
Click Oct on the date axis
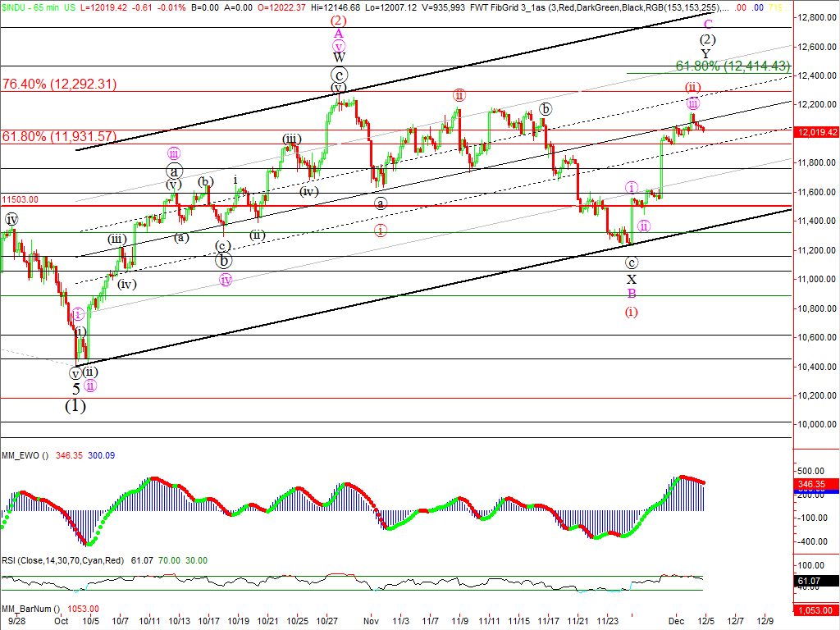point(61,623)
